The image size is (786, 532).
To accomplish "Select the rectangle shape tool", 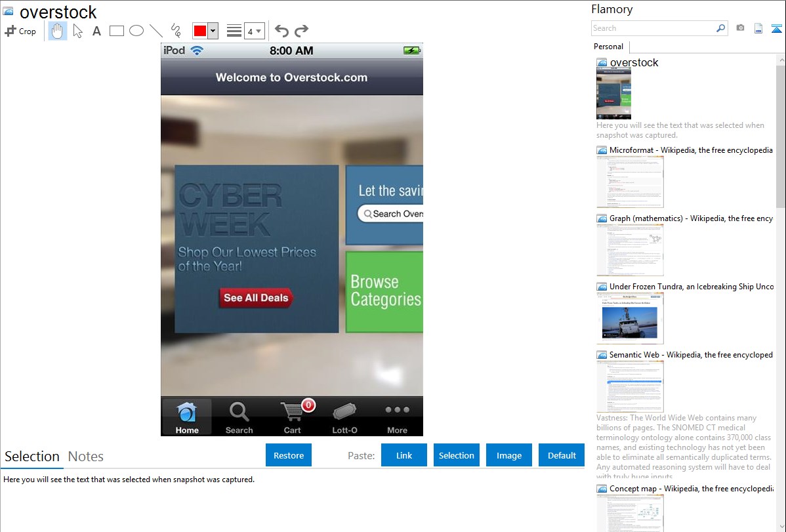I will (x=116, y=31).
